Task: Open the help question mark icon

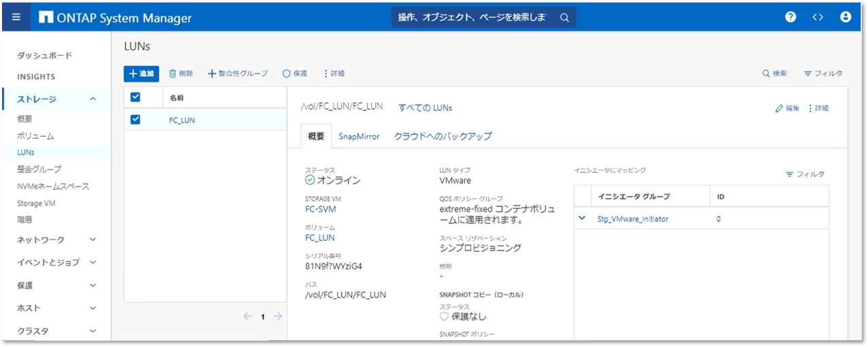Action: 791,18
